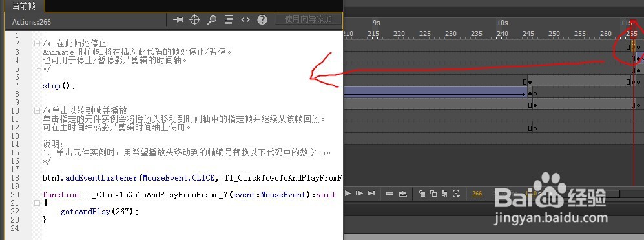Click frame 240 on the timeline ruler
Image resolution: width=644 pixels, height=240 pixels.
point(503,34)
